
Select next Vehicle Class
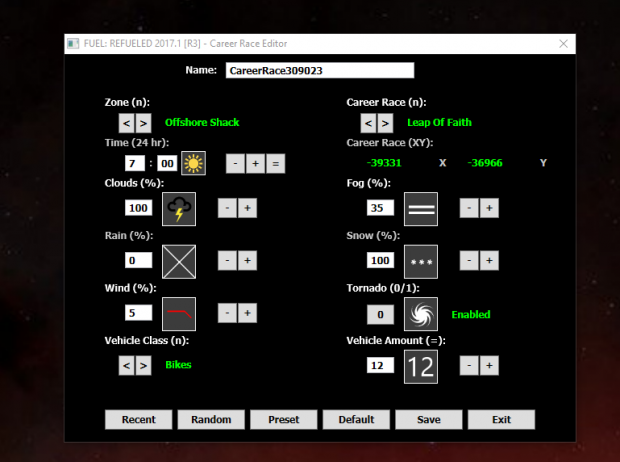pyautogui.click(x=143, y=365)
